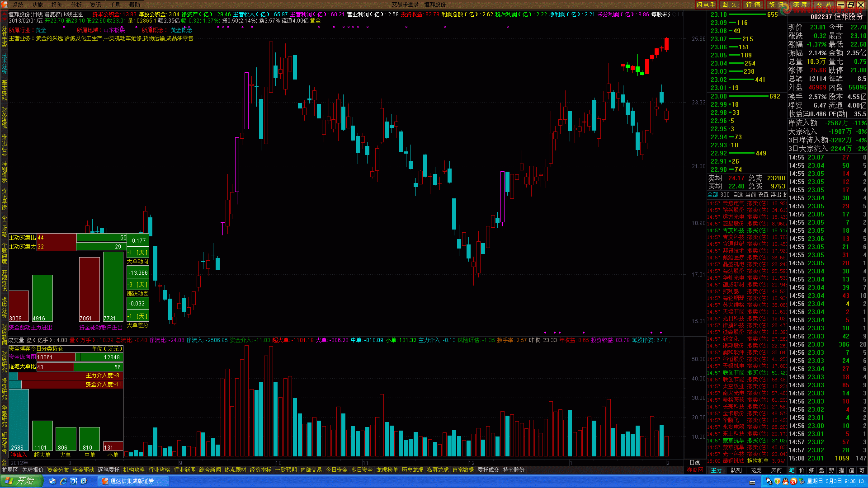Image resolution: width=868 pixels, height=488 pixels.
Task: Switch to the 资金分布 bottom tab
Action: click(58, 470)
